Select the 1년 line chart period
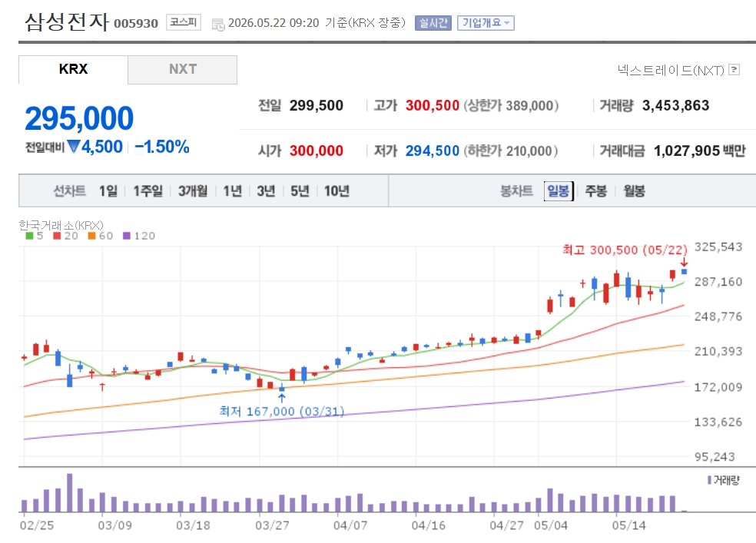This screenshot has height=543, width=756. click(x=232, y=191)
